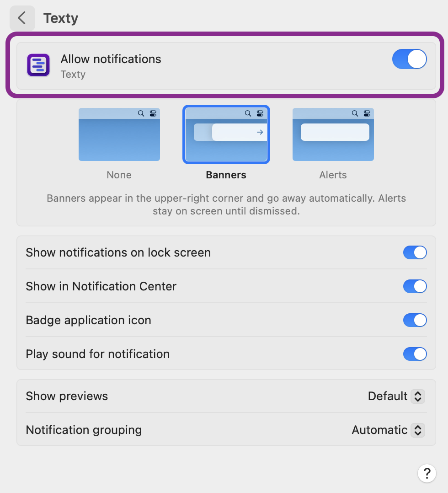
Task: Click Show notifications on lock screen label
Action: point(118,252)
